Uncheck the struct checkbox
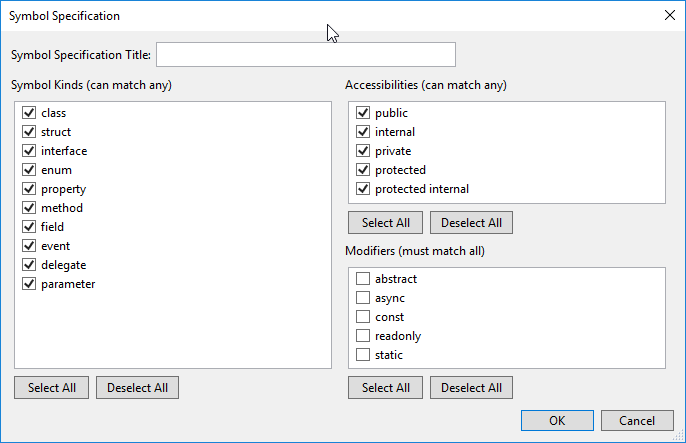The width and height of the screenshot is (686, 443). (x=29, y=132)
